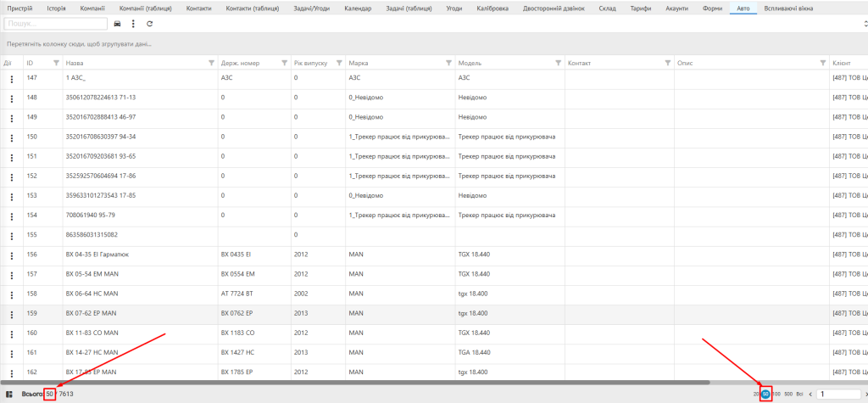The image size is (868, 403).
Task: Open the filter for the Контакт column
Action: coord(668,63)
